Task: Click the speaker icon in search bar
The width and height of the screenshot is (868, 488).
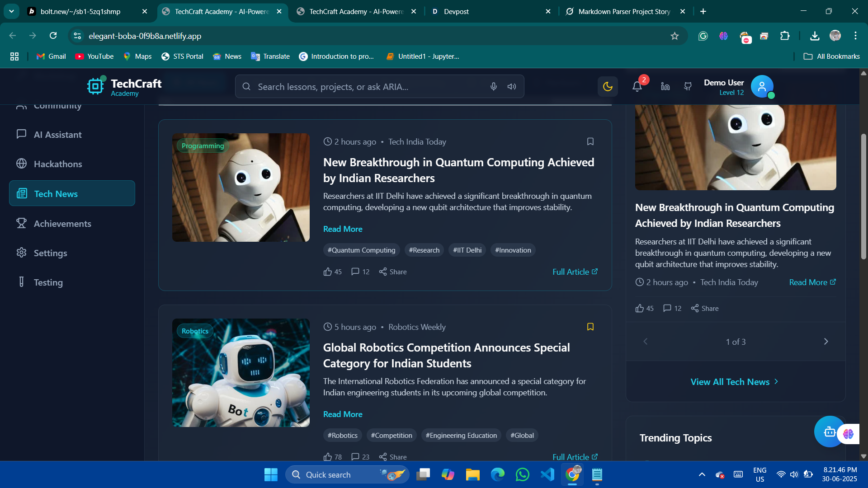Action: tap(511, 86)
